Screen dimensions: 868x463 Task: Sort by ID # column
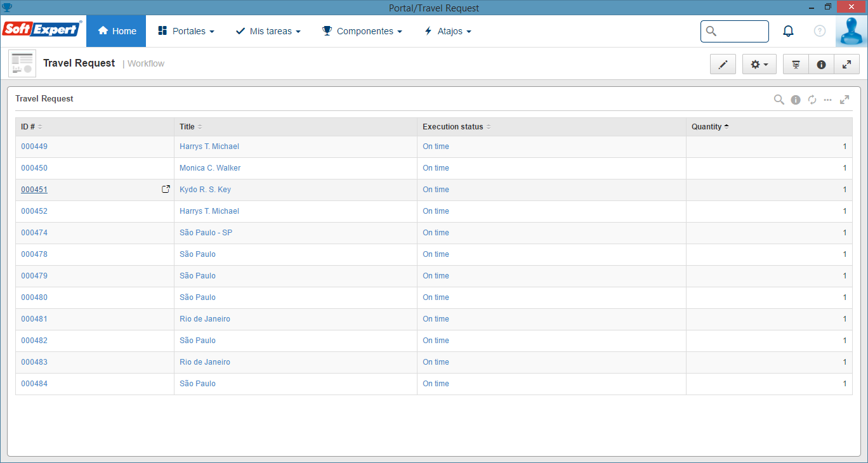(x=32, y=127)
